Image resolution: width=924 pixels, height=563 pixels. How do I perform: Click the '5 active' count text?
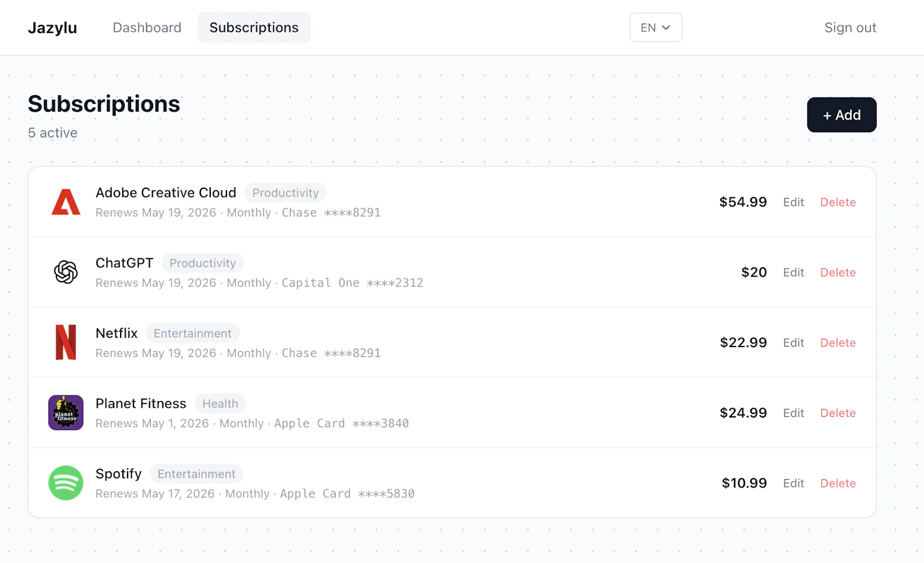click(x=53, y=133)
